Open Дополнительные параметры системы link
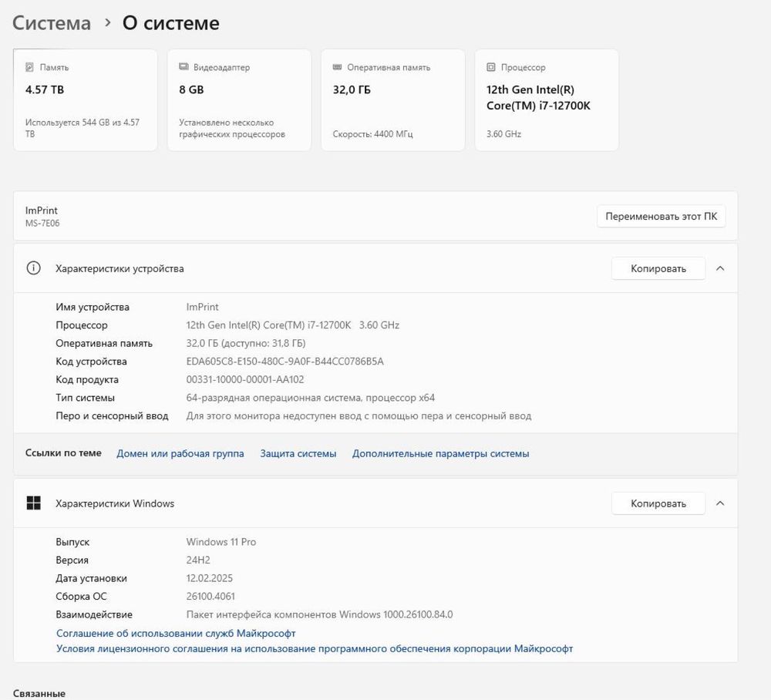The height and width of the screenshot is (700, 771). click(x=440, y=453)
